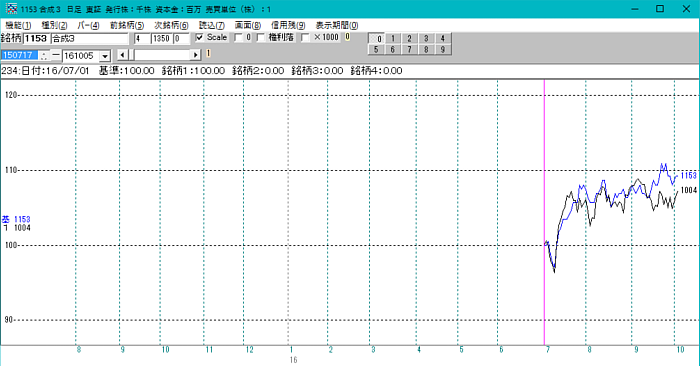The width and height of the screenshot is (700, 366).
Task: Maximize the chart window
Action: [660, 9]
